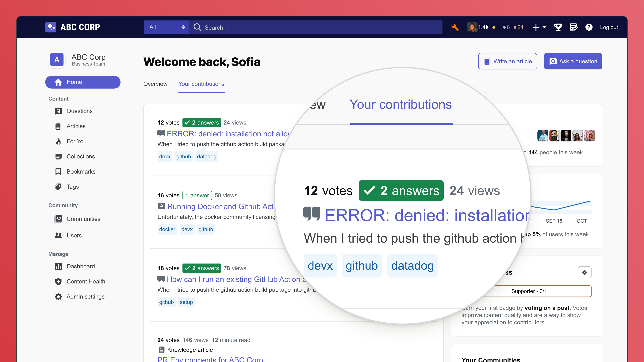Click the 1.4k reputation score
The height and width of the screenshot is (362, 644).
(x=483, y=27)
